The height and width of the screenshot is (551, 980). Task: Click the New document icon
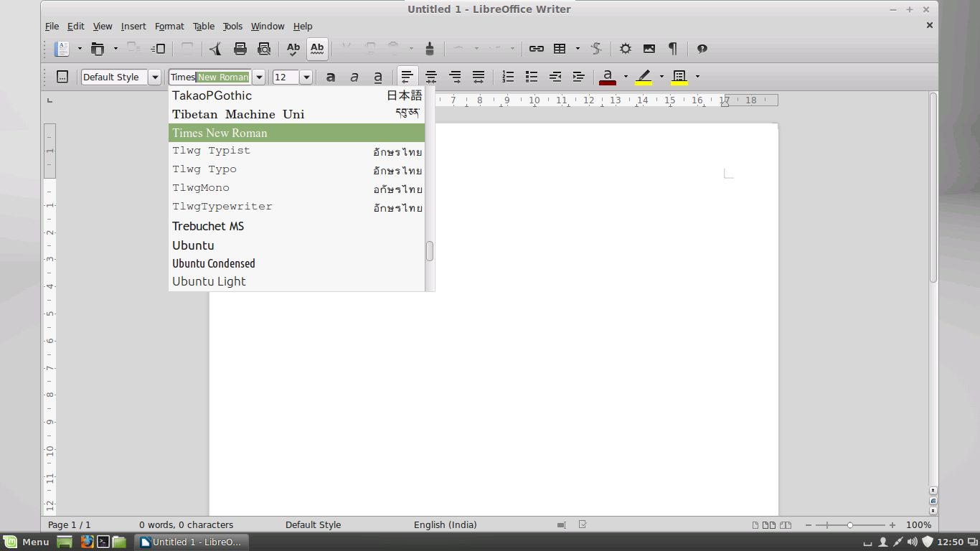(x=62, y=49)
